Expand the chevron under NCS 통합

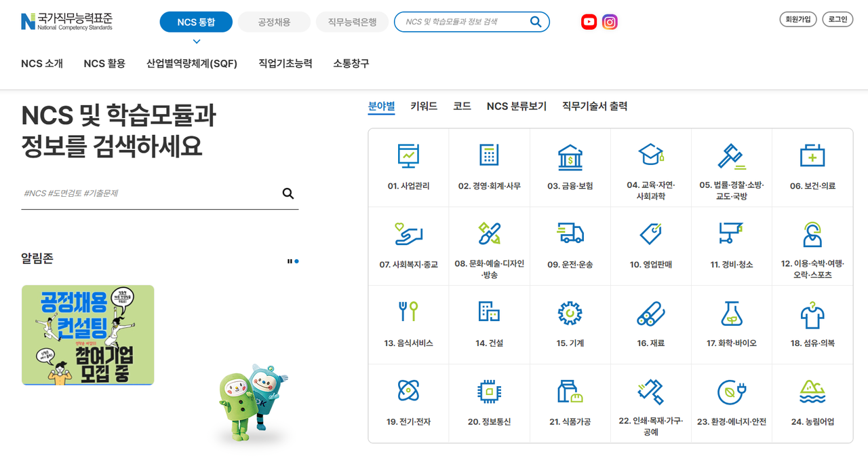pos(197,41)
